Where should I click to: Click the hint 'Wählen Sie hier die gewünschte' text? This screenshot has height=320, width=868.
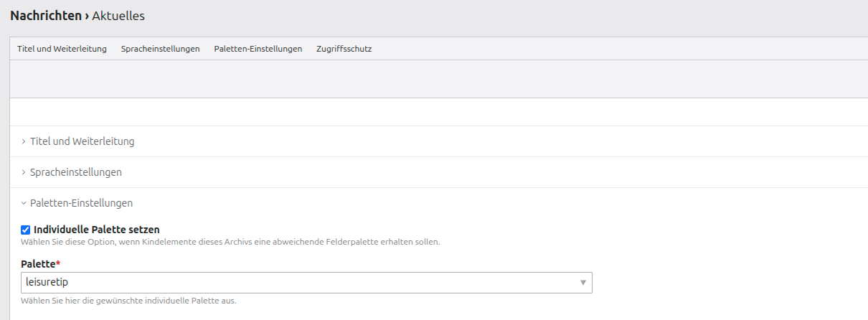coord(128,301)
